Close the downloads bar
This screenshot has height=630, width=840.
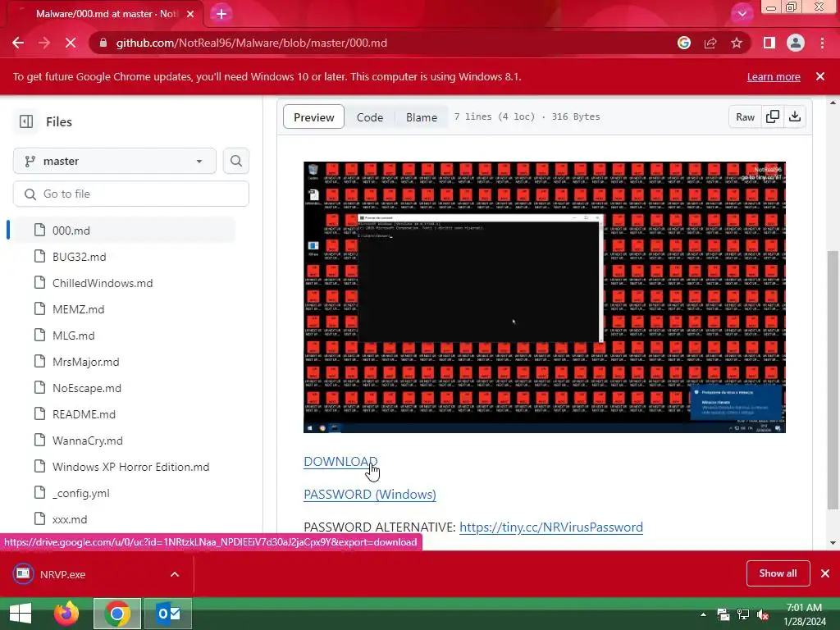825,573
